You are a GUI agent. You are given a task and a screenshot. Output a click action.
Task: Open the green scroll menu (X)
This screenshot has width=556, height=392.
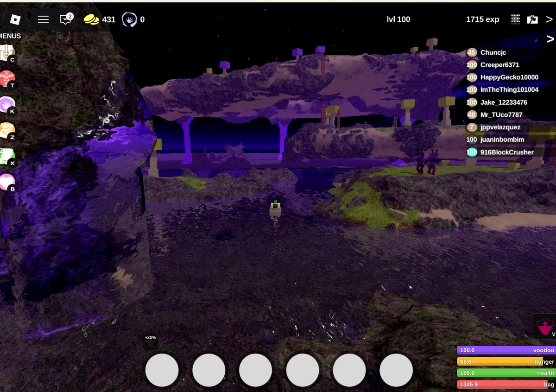tap(7, 157)
